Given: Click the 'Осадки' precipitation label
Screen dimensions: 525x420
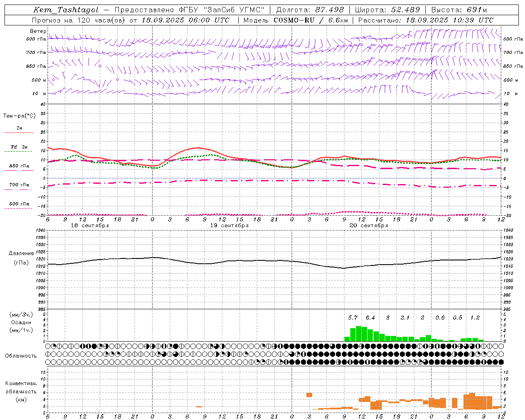Looking at the screenshot, I should click(21, 322).
